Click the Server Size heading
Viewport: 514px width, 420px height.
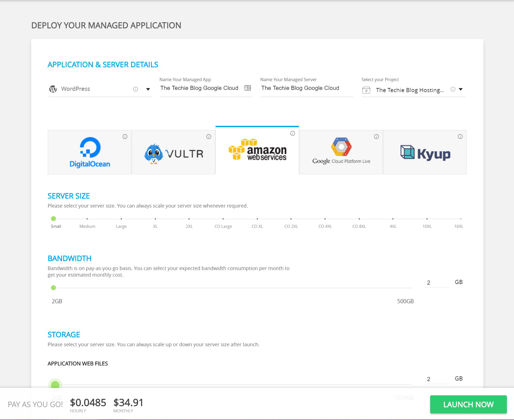click(x=69, y=196)
